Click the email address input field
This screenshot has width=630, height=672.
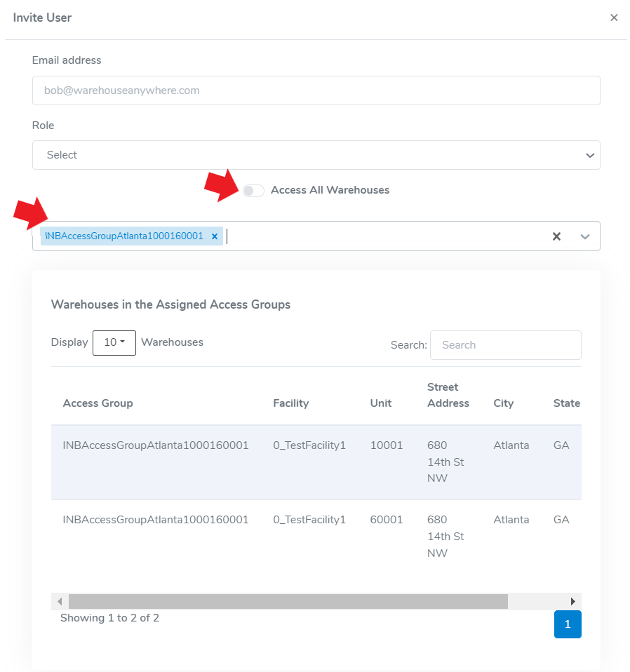316,90
